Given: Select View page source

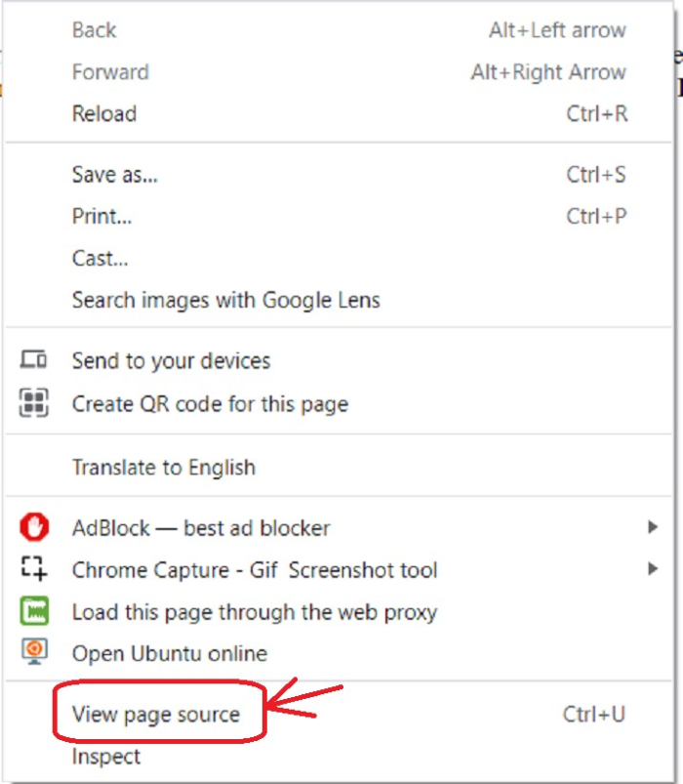Looking at the screenshot, I should [155, 715].
